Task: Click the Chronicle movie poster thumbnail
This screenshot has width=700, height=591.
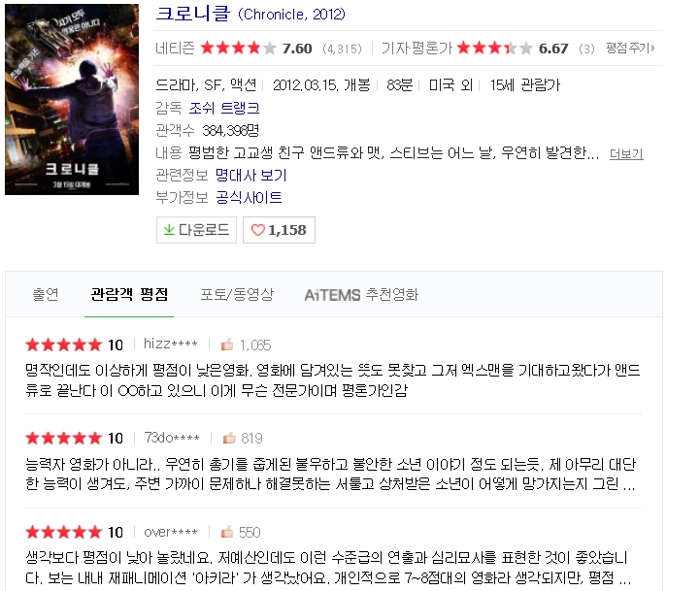Action: (72, 100)
